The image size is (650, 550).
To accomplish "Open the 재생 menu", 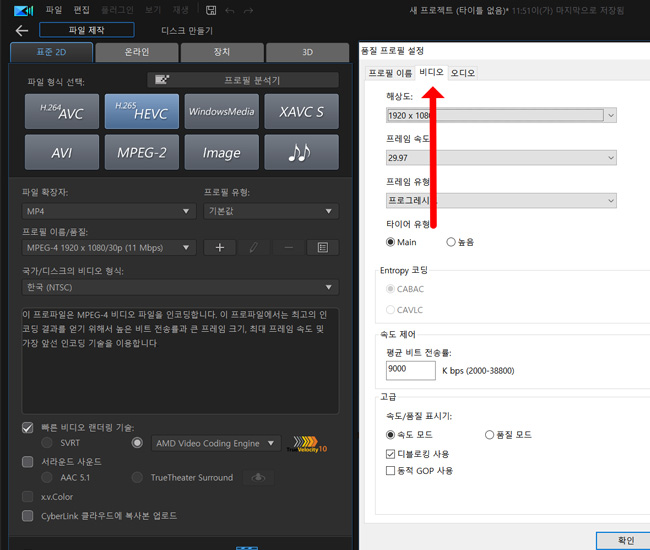I will tap(180, 10).
